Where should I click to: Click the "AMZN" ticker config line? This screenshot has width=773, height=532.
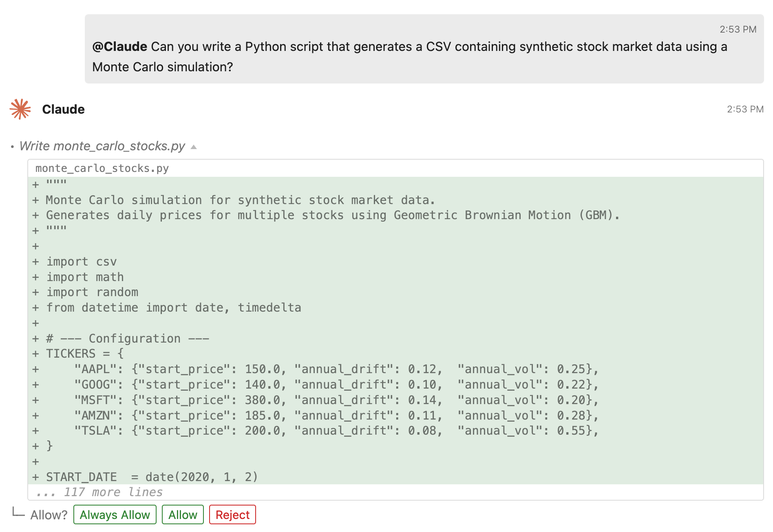(x=336, y=415)
